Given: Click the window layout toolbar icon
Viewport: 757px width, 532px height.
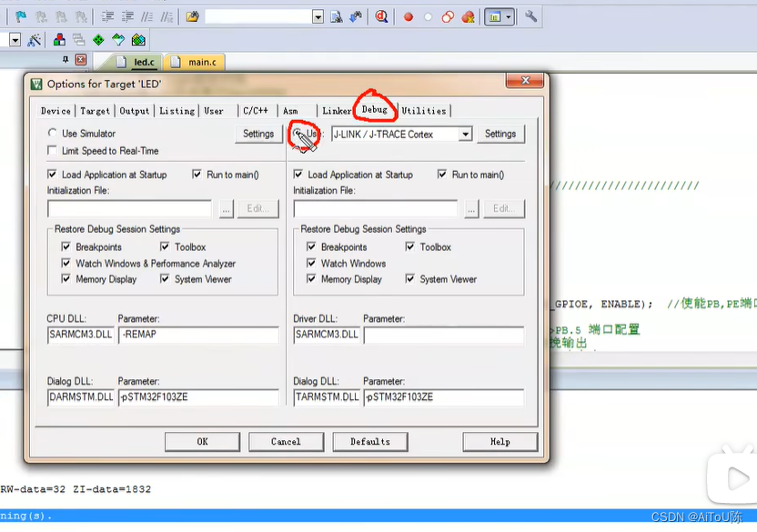Looking at the screenshot, I should tap(494, 17).
